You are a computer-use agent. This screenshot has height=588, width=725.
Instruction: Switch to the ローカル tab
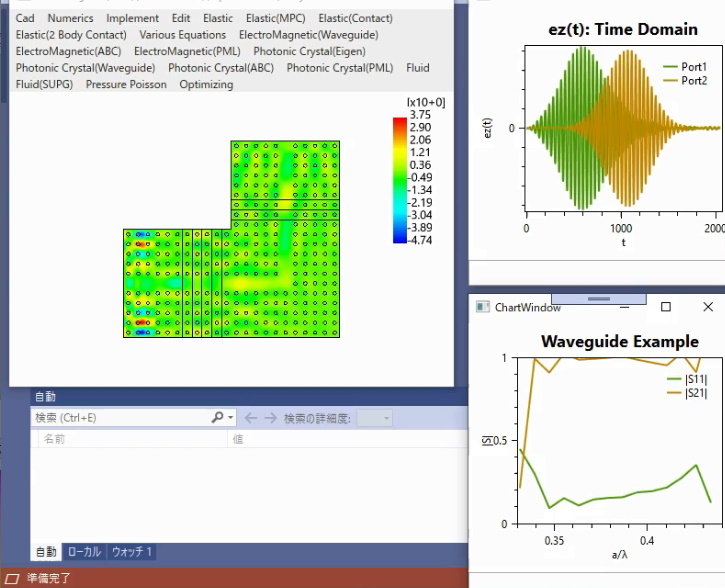coord(84,551)
